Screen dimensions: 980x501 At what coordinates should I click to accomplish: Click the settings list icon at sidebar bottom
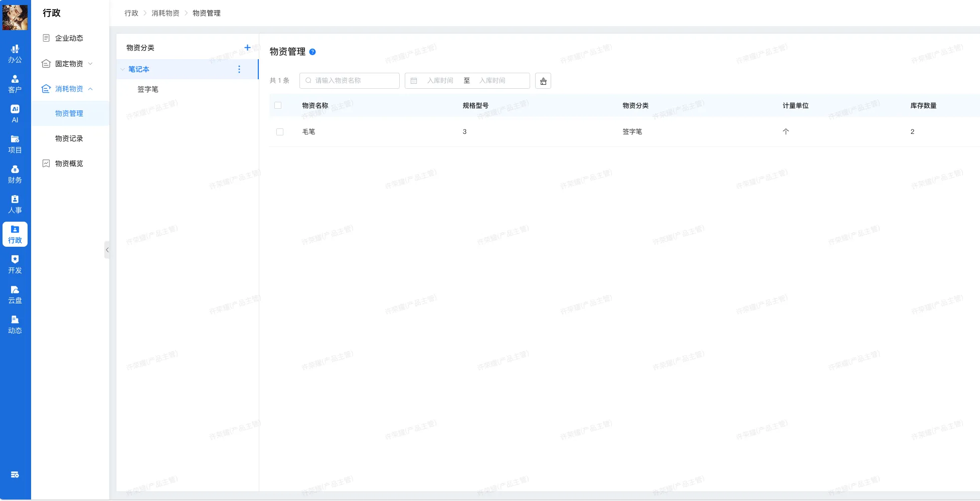pos(15,474)
